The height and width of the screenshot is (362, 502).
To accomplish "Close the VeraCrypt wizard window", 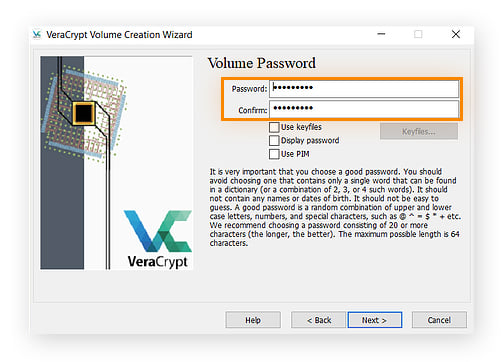I will 456,34.
